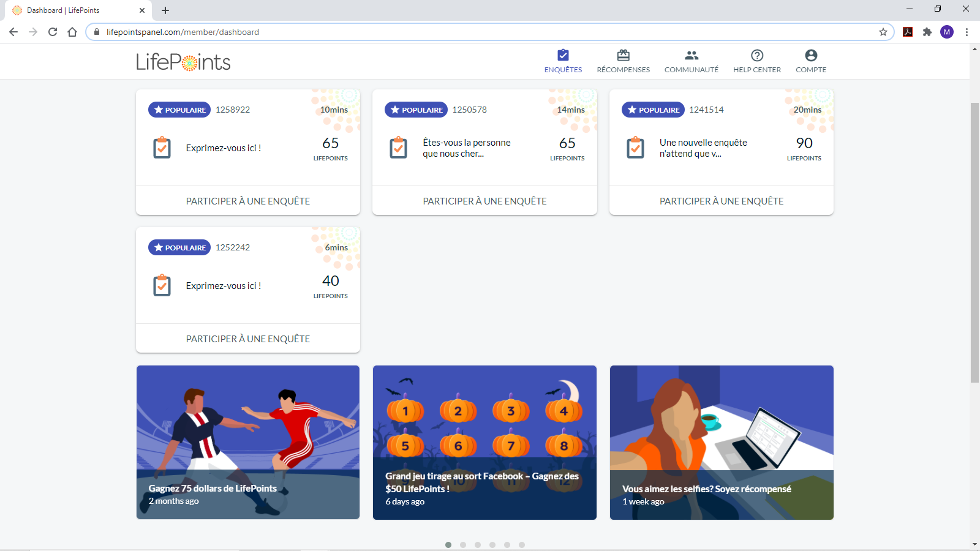Open the Compte account icon
980x551 pixels.
tap(811, 55)
